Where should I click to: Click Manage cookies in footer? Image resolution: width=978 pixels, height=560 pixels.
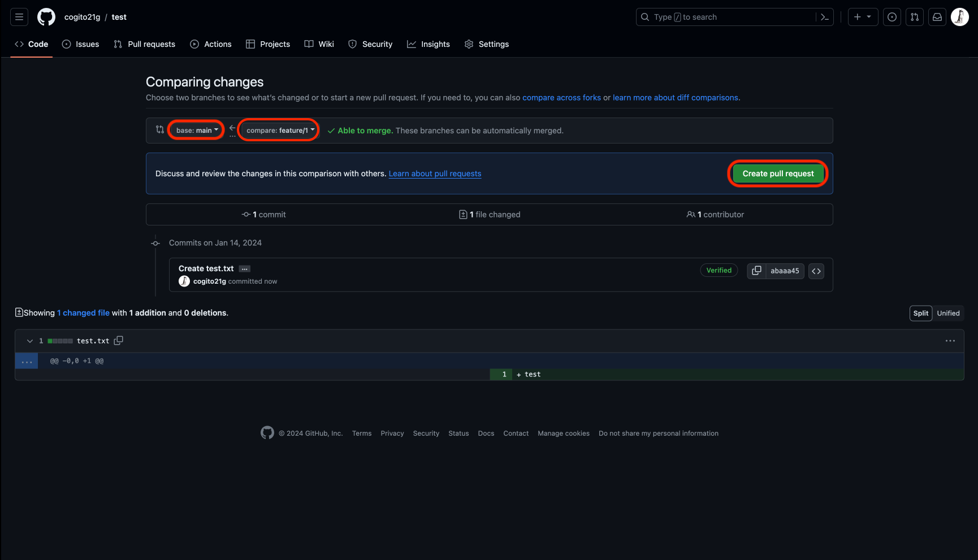point(564,433)
